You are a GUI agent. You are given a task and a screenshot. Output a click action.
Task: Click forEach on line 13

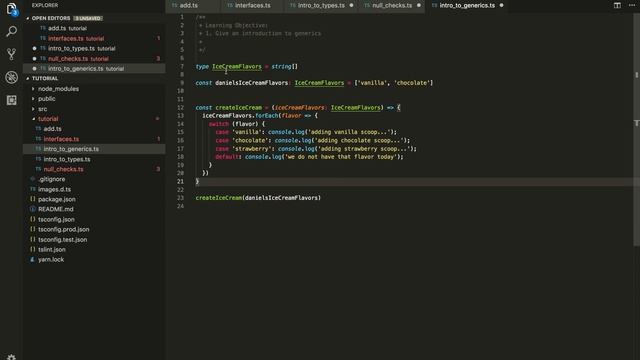(267, 116)
